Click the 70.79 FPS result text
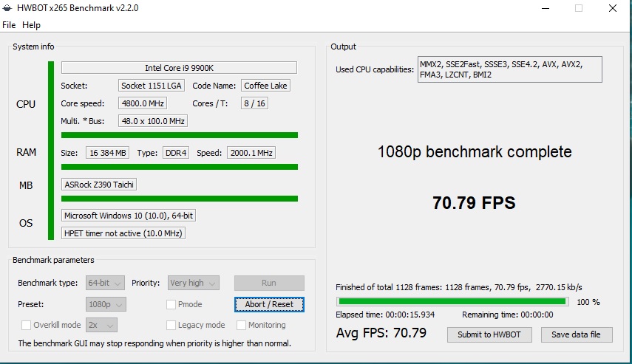The width and height of the screenshot is (632, 364). click(474, 203)
